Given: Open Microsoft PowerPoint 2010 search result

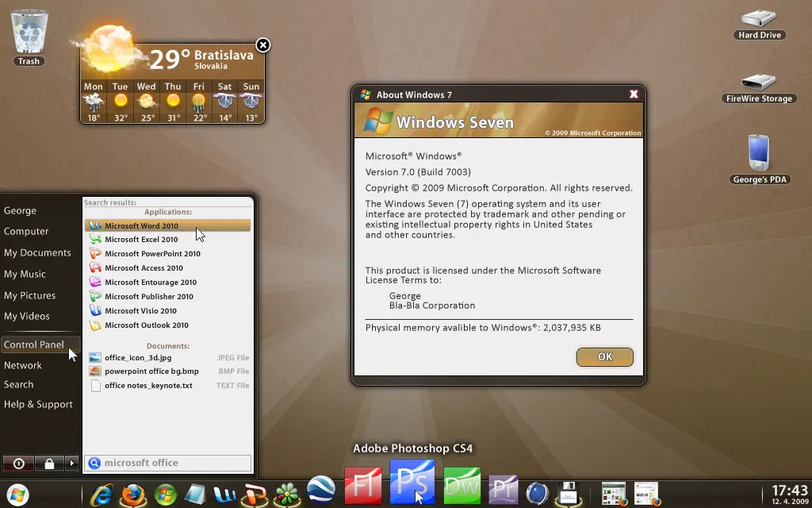Looking at the screenshot, I should click(x=168, y=253).
